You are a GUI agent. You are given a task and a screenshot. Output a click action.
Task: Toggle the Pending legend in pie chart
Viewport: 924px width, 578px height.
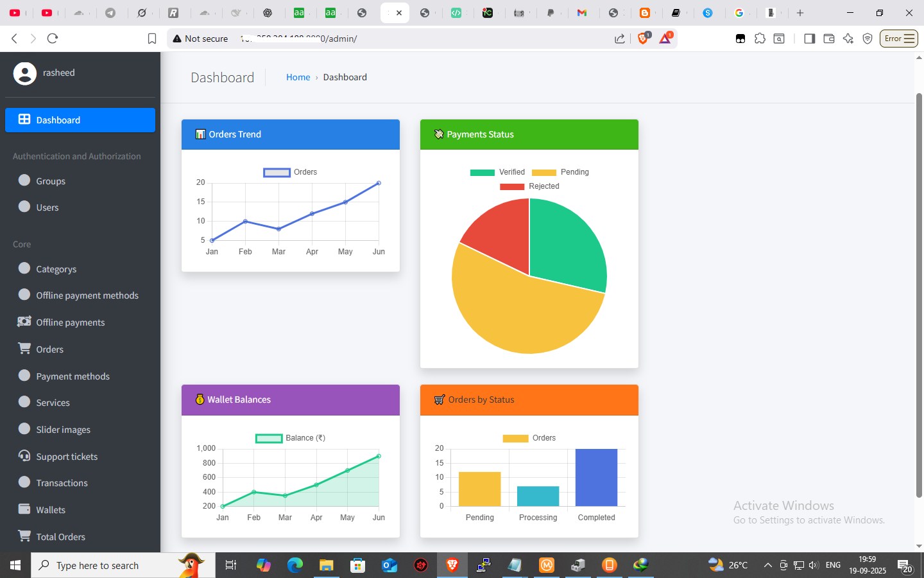click(560, 172)
